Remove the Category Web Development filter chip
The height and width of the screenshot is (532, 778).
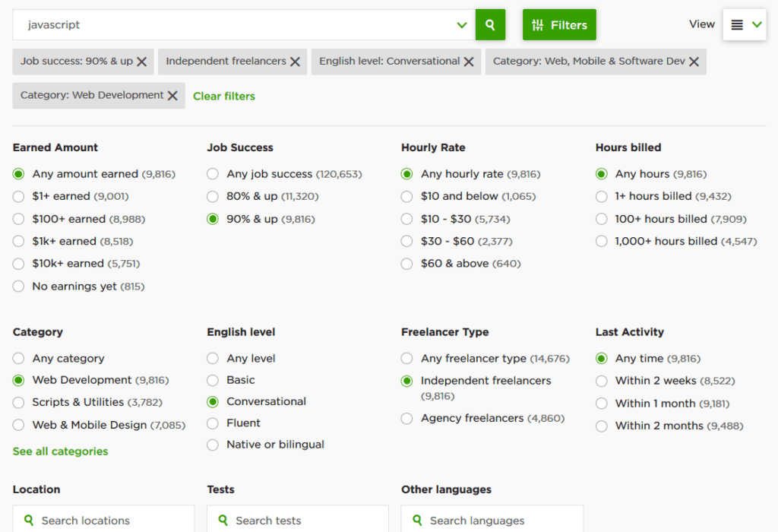point(172,95)
